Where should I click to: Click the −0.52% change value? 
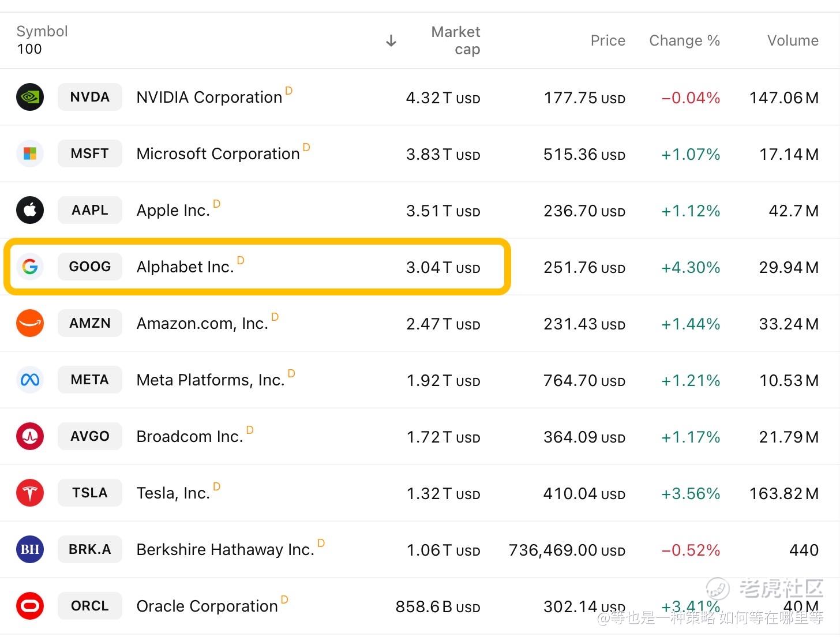pos(691,550)
